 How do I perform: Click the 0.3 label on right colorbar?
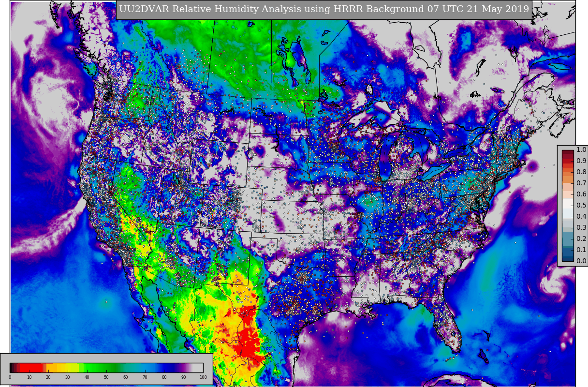click(x=581, y=228)
